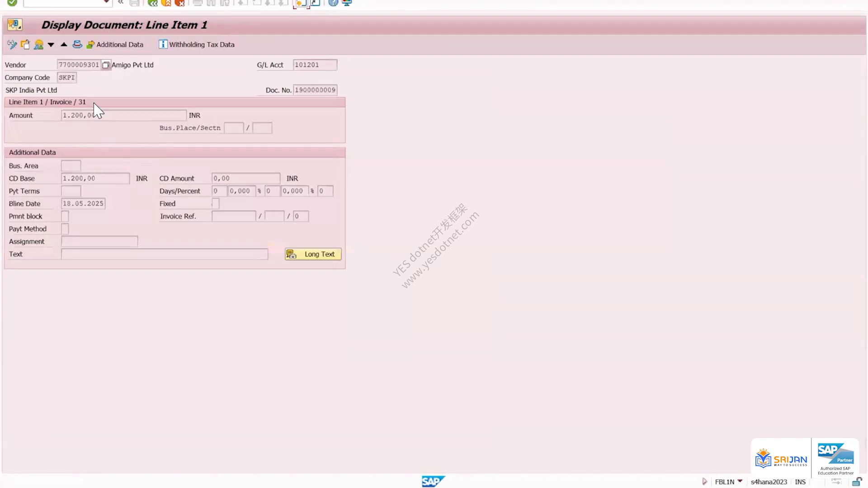Click the Pyt Terms field
The width and height of the screenshot is (868, 488).
pos(71,191)
